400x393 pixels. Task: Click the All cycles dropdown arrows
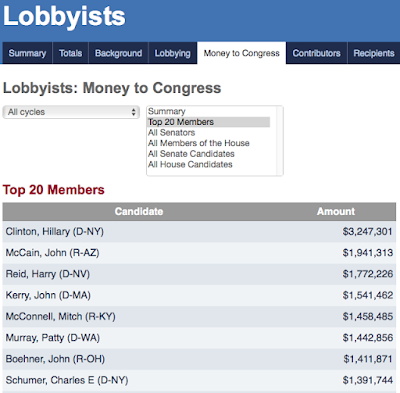pos(134,112)
